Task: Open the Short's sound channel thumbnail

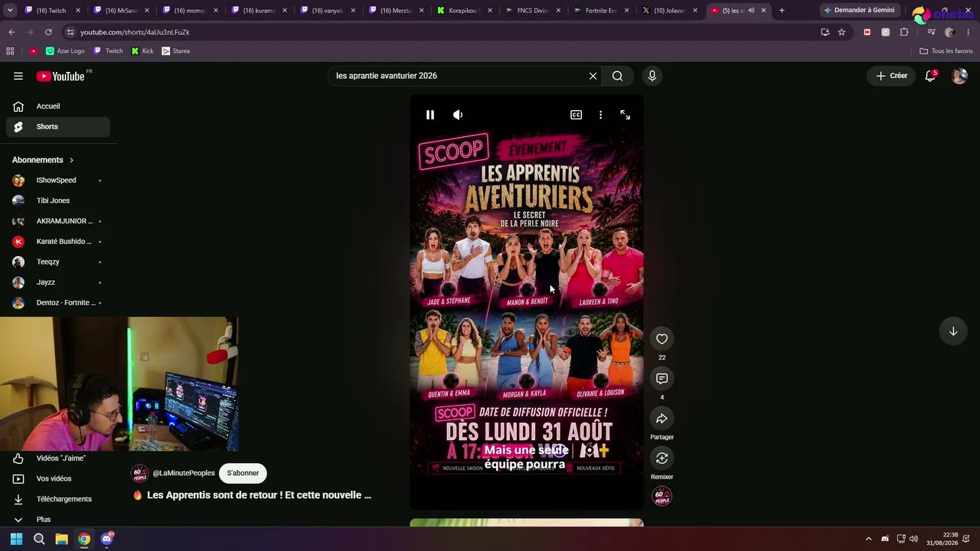Action: (x=662, y=496)
